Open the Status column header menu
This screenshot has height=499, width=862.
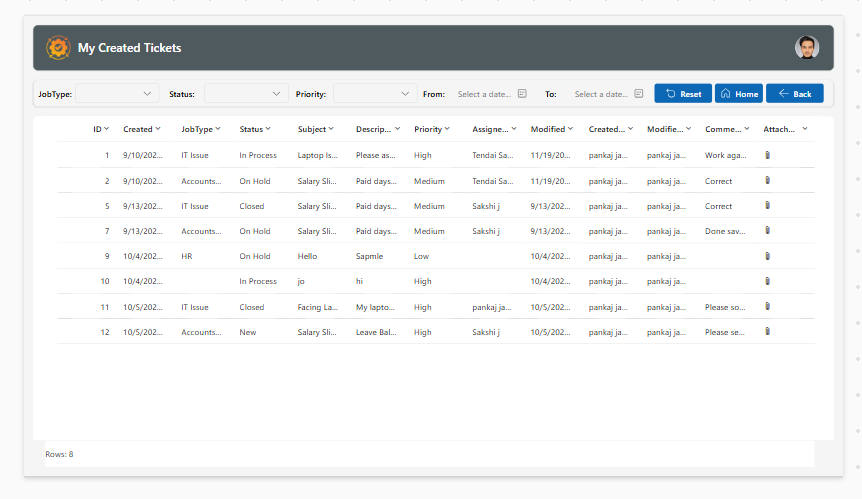[x=268, y=129]
